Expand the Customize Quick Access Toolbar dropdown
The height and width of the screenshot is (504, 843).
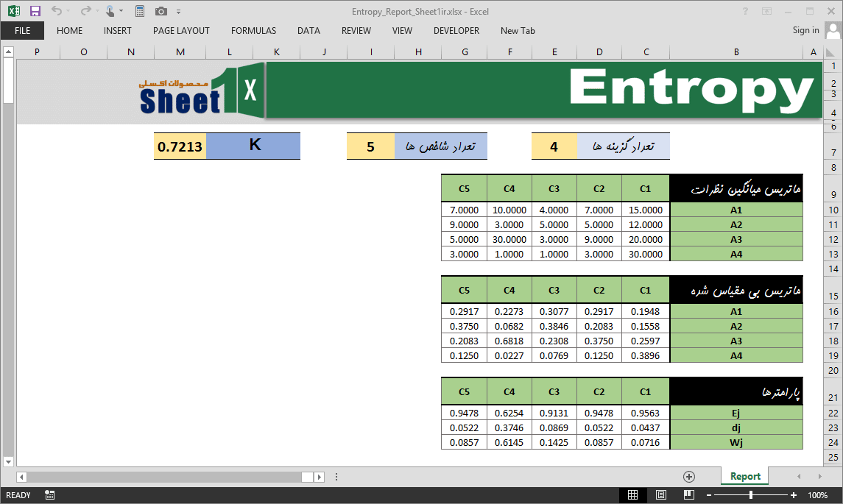[x=178, y=12]
